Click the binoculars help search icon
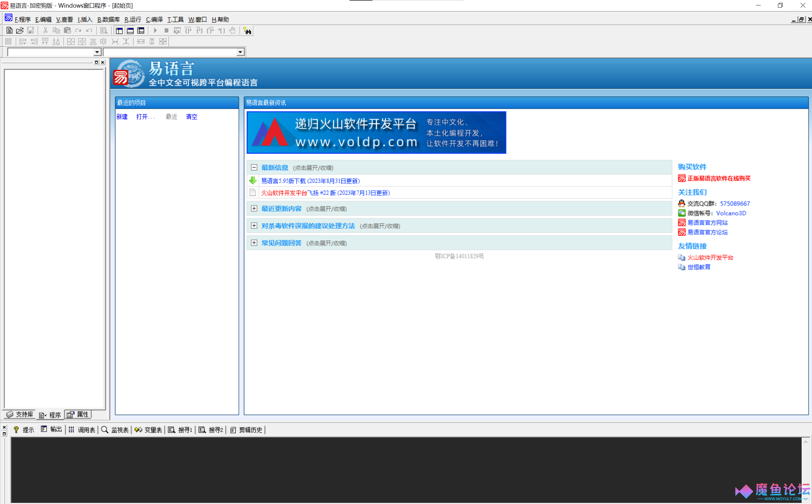This screenshot has width=812, height=504. pos(247,31)
